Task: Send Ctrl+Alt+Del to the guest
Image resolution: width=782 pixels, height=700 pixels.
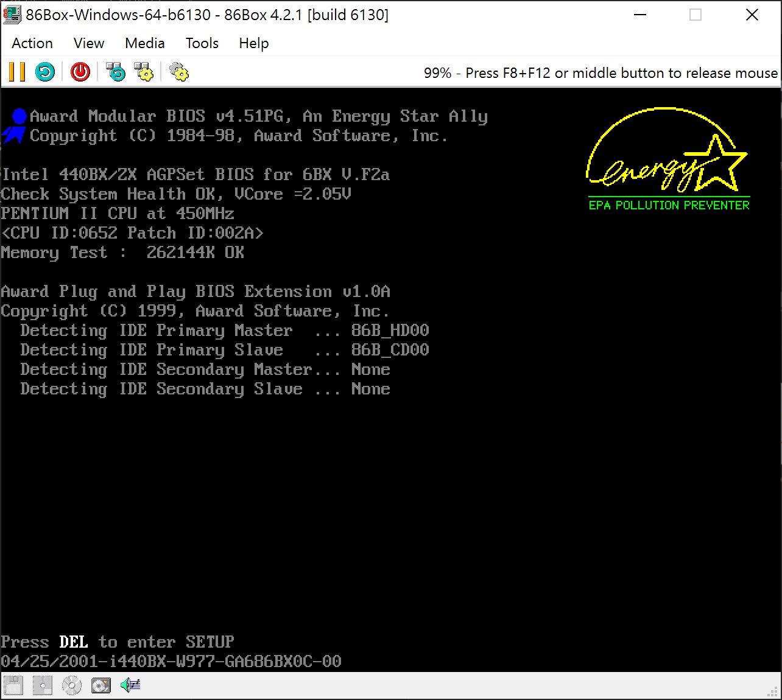Action: click(116, 71)
